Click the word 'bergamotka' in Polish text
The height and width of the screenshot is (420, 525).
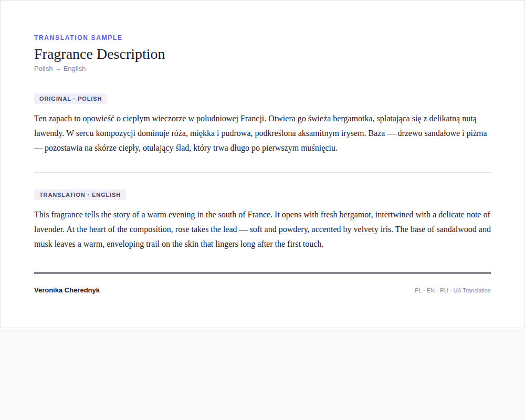(353, 119)
